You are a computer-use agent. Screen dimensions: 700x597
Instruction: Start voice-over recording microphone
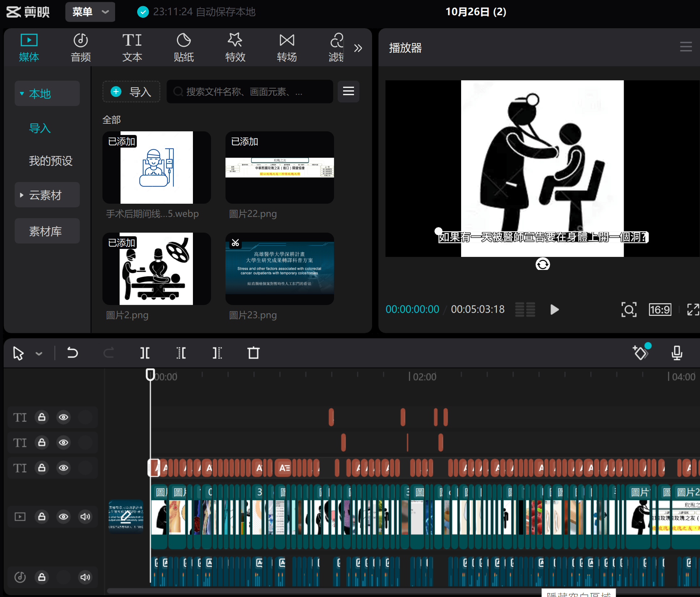point(677,353)
